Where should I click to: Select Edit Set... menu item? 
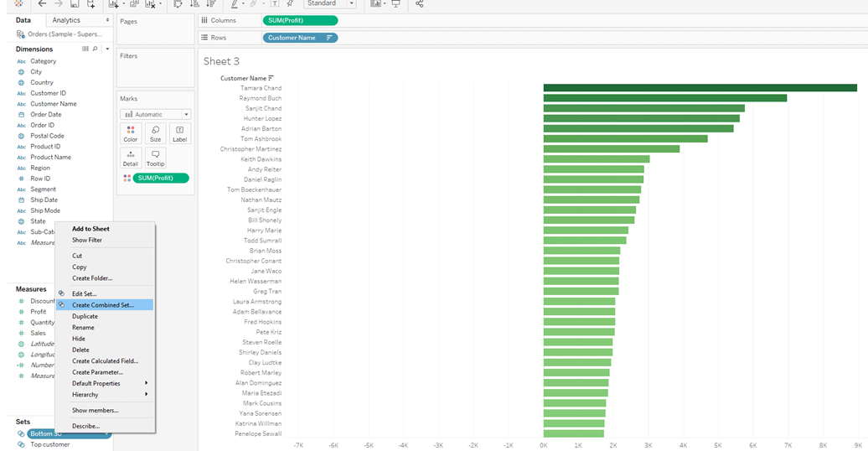tap(105, 293)
